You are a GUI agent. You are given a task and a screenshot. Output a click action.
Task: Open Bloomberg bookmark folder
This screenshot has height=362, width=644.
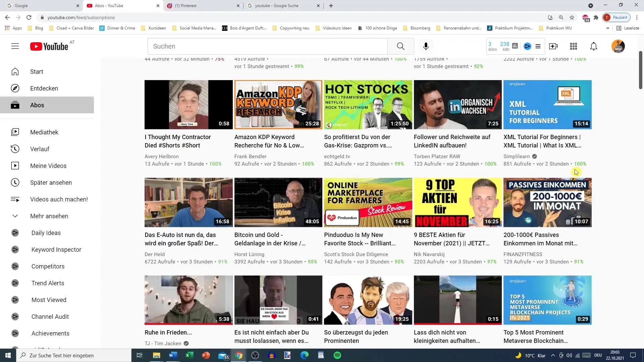(417, 28)
